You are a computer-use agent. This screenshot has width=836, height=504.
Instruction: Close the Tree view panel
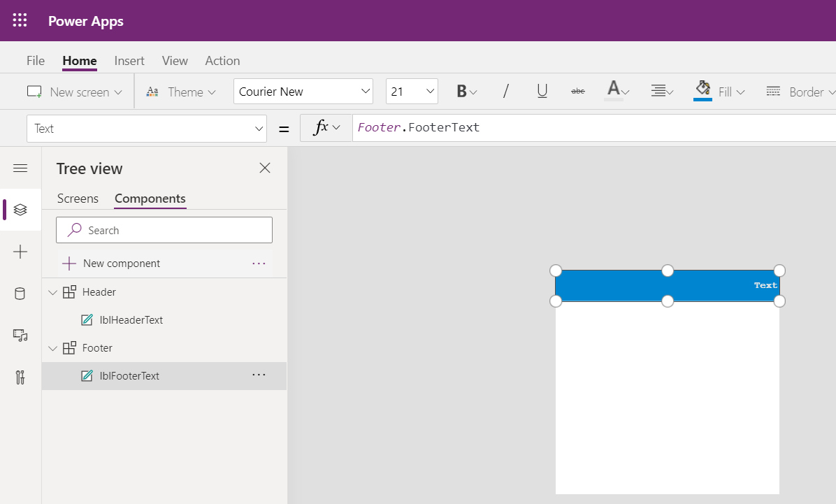point(264,168)
